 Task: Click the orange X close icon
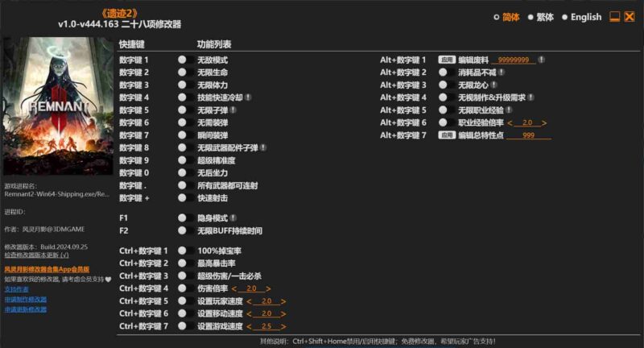pos(630,16)
